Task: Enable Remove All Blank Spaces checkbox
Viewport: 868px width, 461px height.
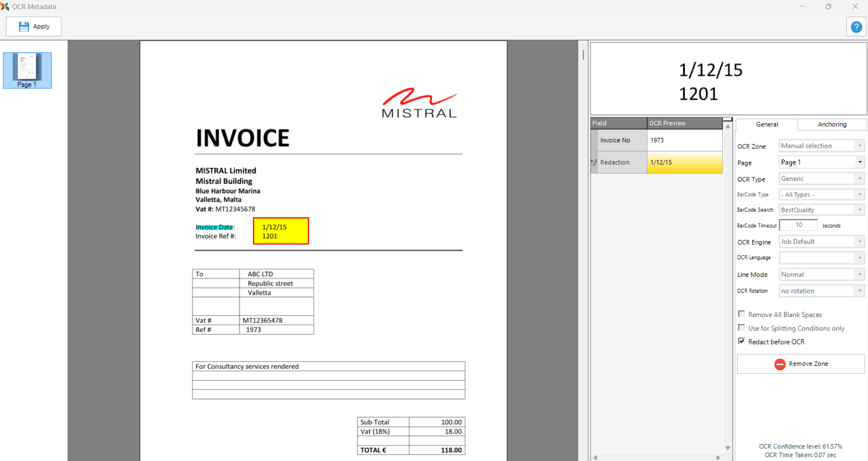Action: 741,314
